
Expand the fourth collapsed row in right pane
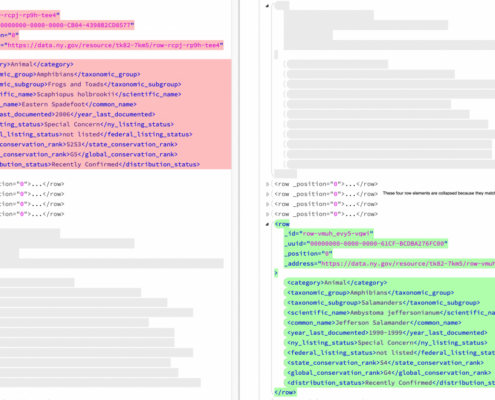pyautogui.click(x=267, y=214)
